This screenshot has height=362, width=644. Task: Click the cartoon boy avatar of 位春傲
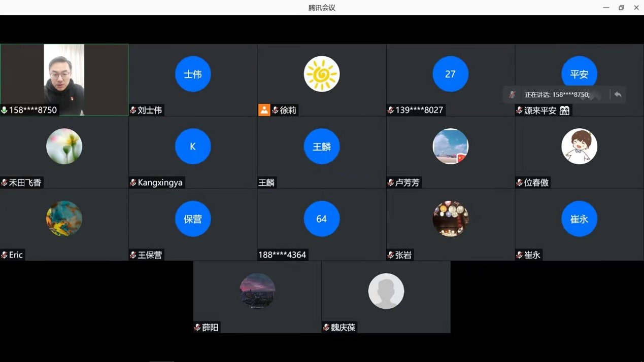tap(579, 147)
